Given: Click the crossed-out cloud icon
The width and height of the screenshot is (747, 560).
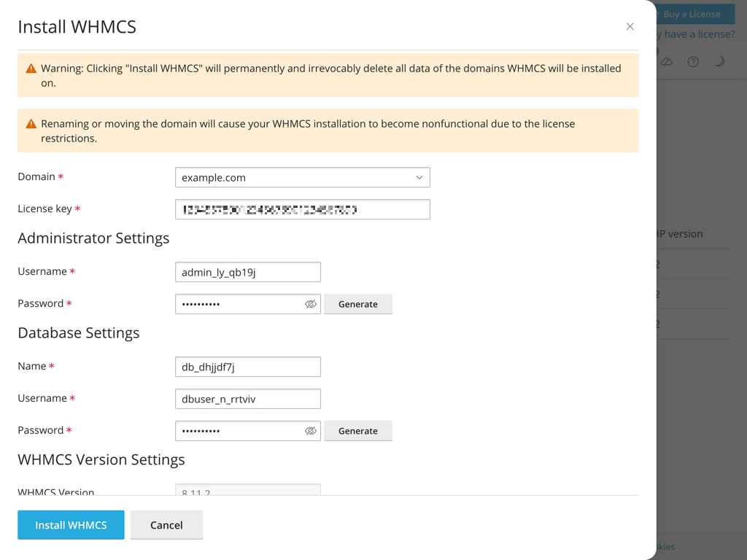Looking at the screenshot, I should click(666, 61).
